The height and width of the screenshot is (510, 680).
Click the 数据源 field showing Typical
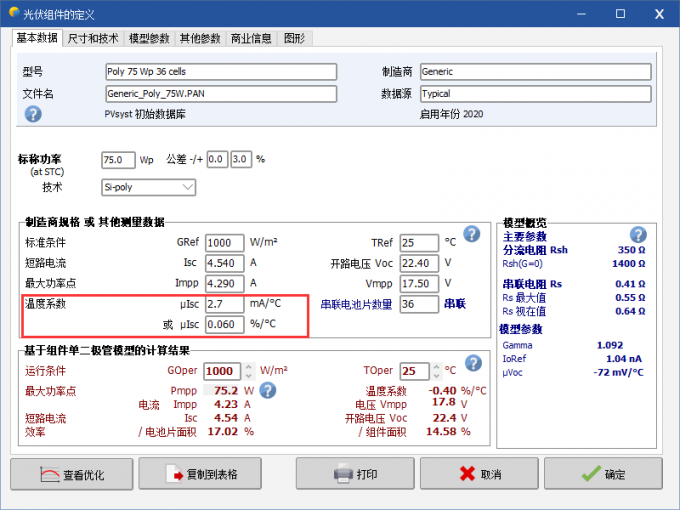tap(536, 94)
